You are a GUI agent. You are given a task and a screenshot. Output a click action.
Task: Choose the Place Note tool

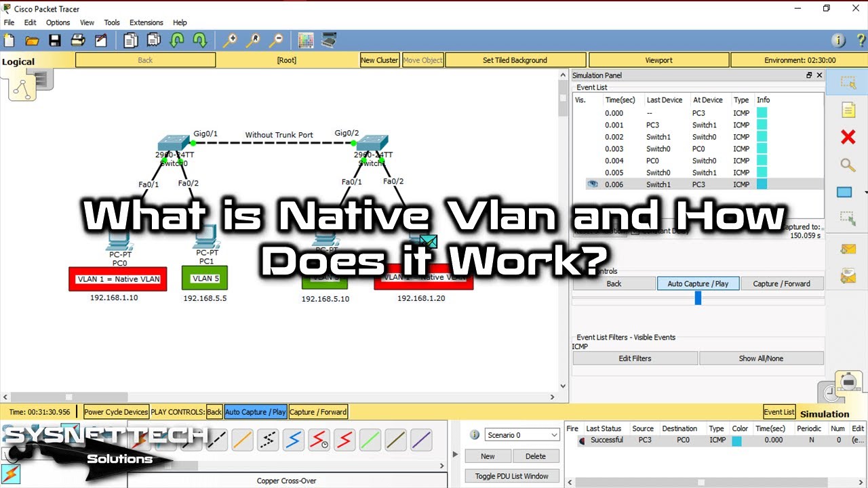point(848,110)
